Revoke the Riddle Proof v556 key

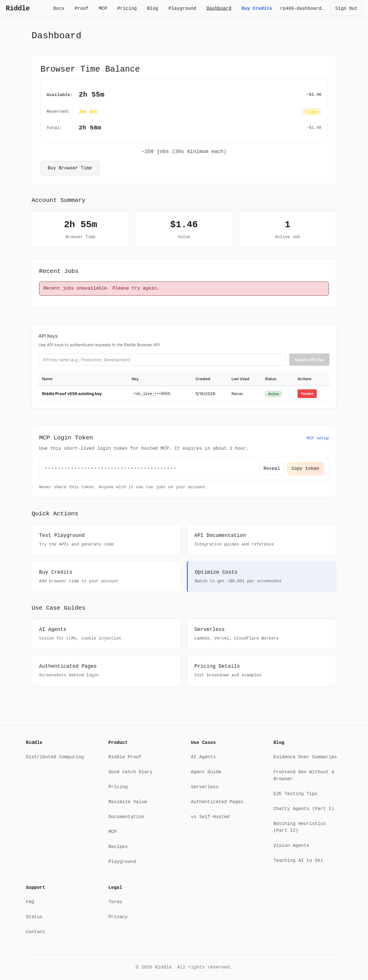[x=307, y=394]
